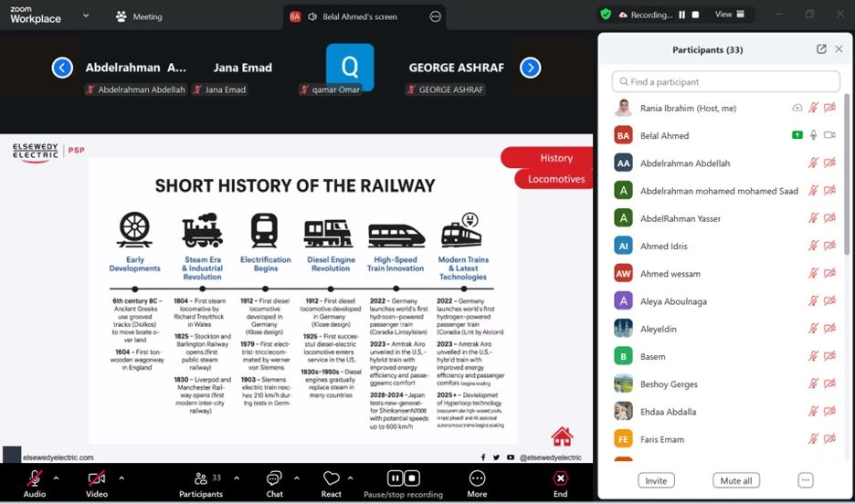Toggle camera with Video button

pyautogui.click(x=96, y=478)
